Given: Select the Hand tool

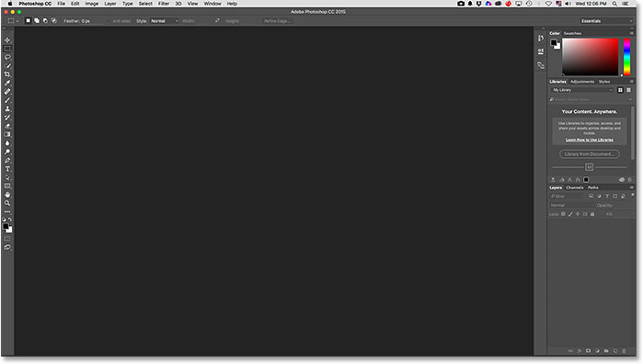Looking at the screenshot, I should click(7, 195).
